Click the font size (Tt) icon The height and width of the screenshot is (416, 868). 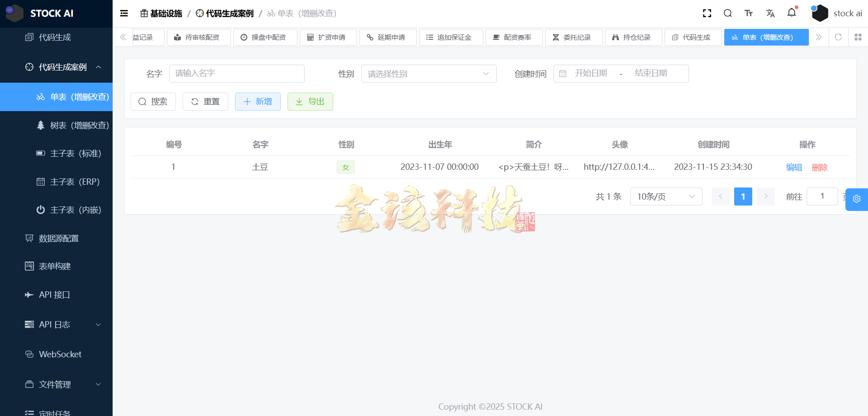tap(749, 13)
